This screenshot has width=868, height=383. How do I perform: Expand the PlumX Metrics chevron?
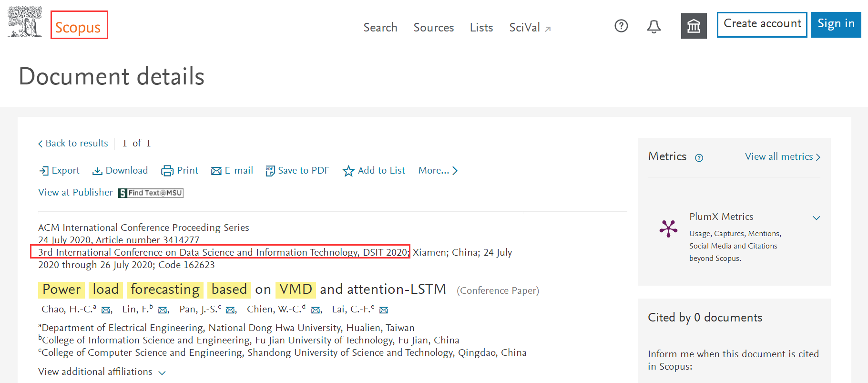click(x=816, y=218)
